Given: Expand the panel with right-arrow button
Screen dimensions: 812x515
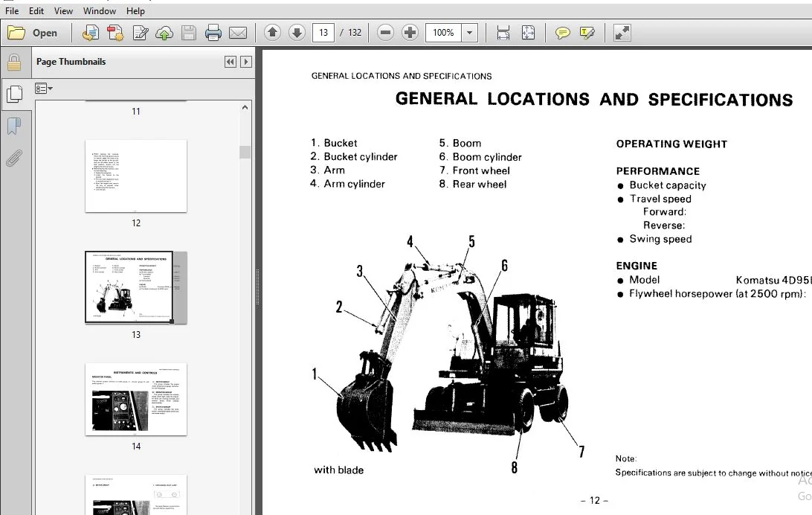Looking at the screenshot, I should click(x=246, y=62).
